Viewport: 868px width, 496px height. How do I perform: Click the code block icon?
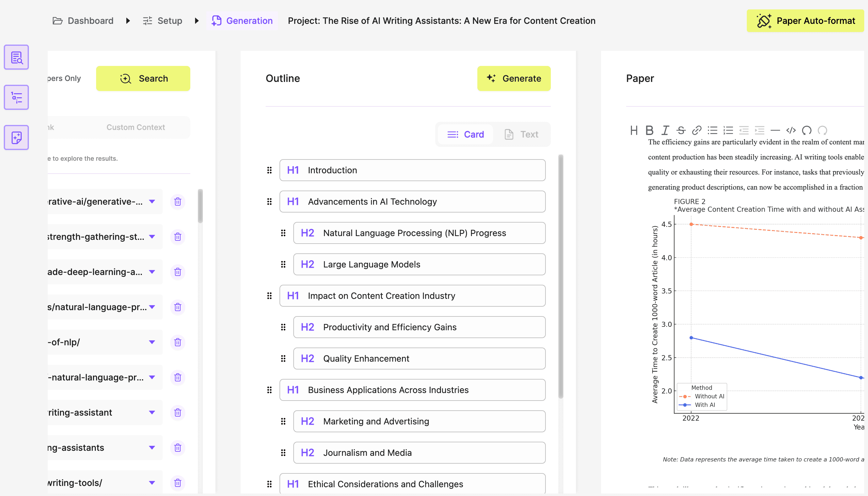tap(791, 130)
